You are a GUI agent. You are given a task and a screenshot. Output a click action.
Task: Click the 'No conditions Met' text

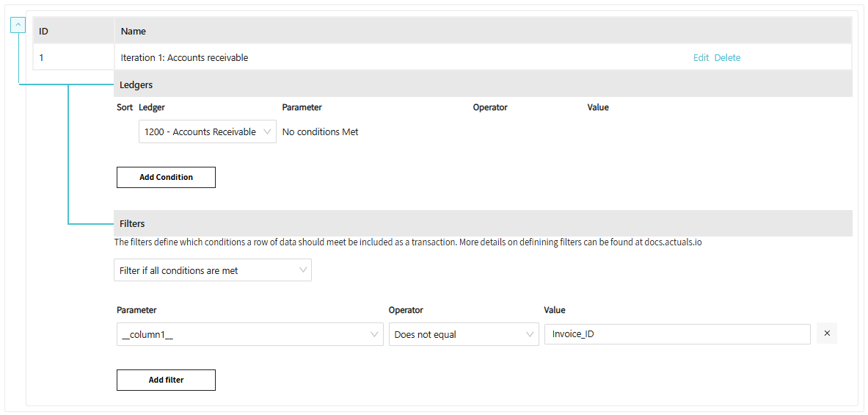(320, 132)
